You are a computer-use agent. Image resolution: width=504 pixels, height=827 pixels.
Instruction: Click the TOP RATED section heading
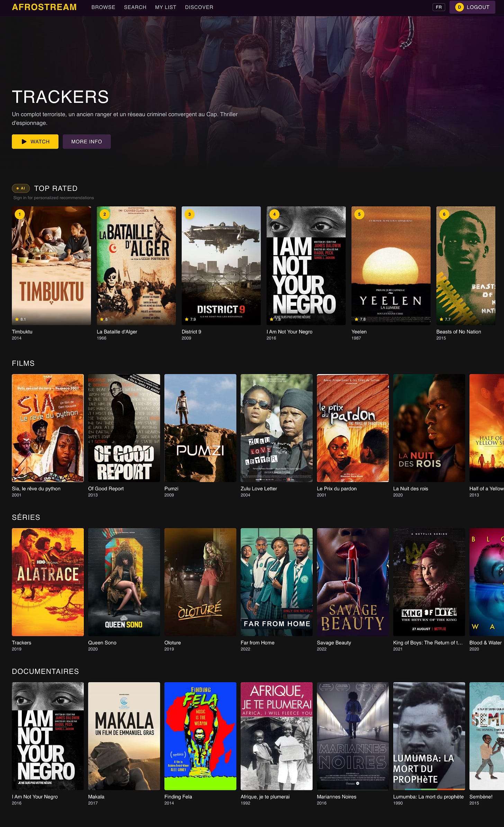point(56,188)
